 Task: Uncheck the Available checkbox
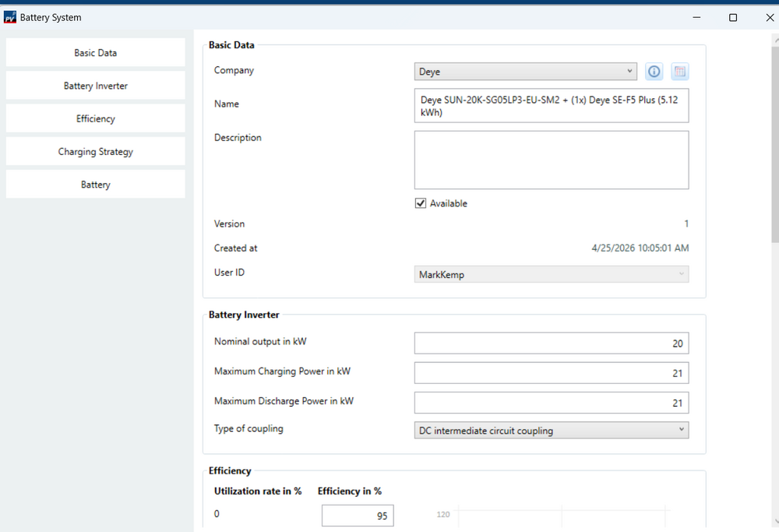point(421,203)
